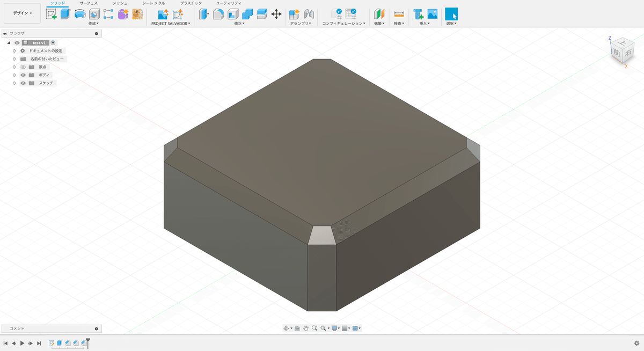644x351 pixels.
Task: Switch to the サーフェス tab
Action: click(89, 3)
